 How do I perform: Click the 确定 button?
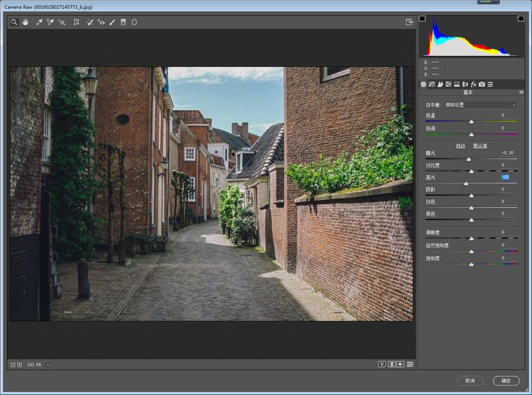[x=506, y=381]
